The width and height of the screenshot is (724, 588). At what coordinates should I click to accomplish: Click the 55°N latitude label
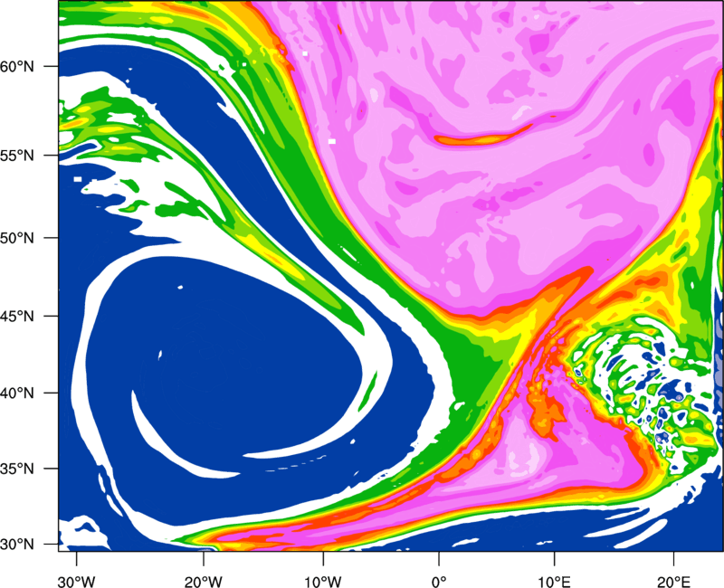click(x=17, y=156)
